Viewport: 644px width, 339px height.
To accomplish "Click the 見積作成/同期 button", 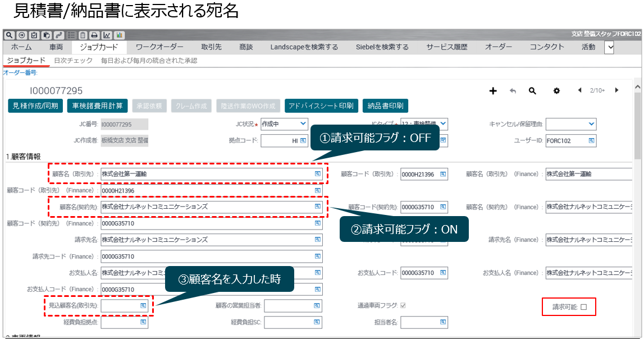I will point(35,106).
